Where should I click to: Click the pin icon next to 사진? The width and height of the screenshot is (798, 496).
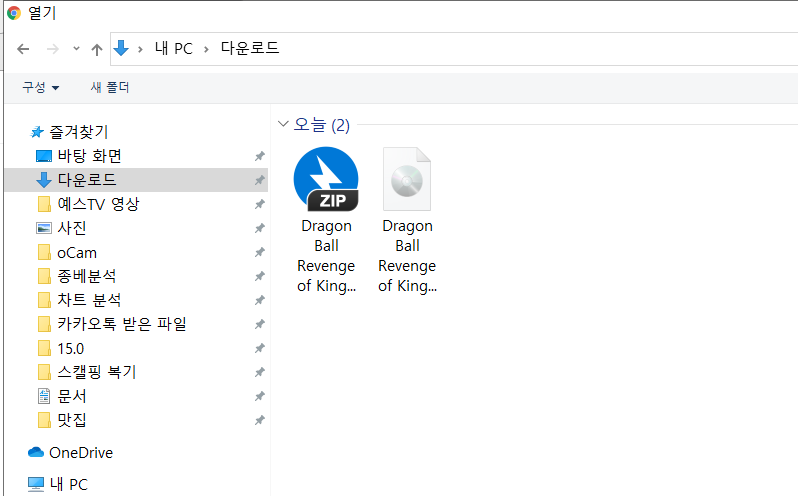260,228
